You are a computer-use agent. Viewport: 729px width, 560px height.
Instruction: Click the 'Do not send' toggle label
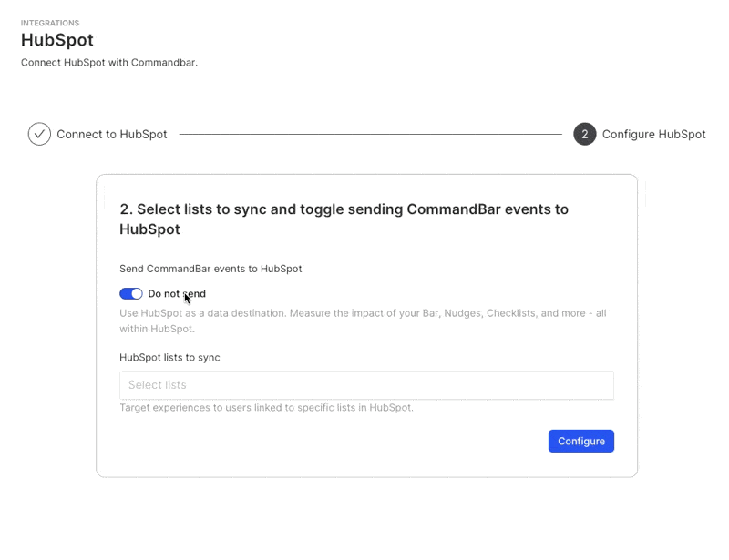coord(177,294)
